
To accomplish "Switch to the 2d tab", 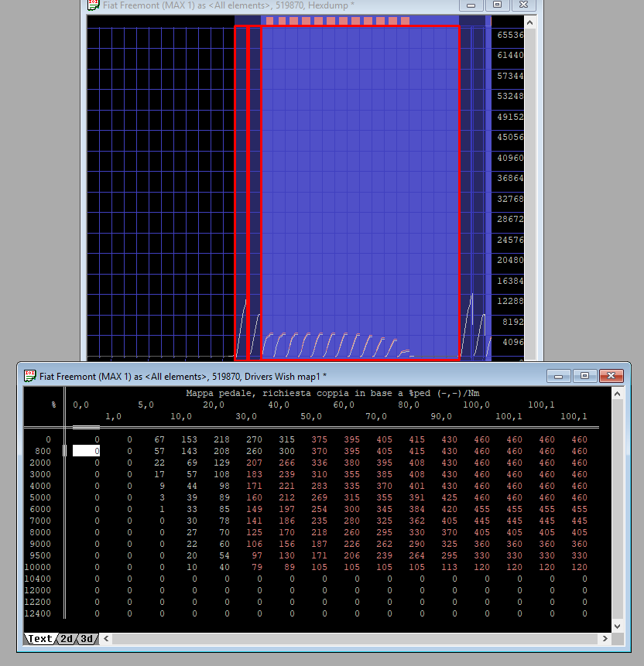I will tap(67, 639).
